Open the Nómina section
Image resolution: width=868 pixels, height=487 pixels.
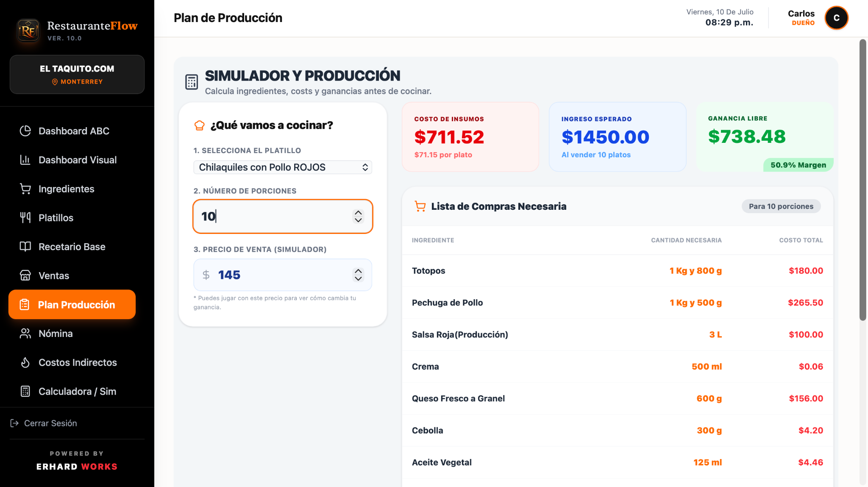pyautogui.click(x=72, y=334)
